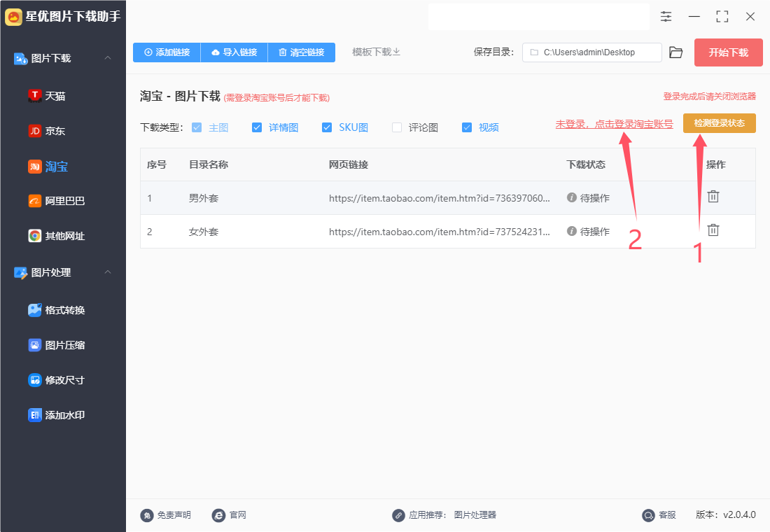Click the 添加链接 button
Viewport: 770px width, 532px height.
167,52
